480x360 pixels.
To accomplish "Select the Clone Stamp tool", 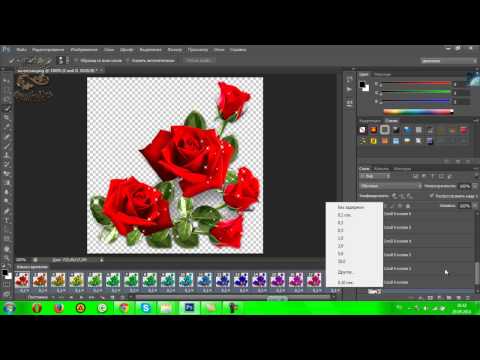I will point(7,155).
